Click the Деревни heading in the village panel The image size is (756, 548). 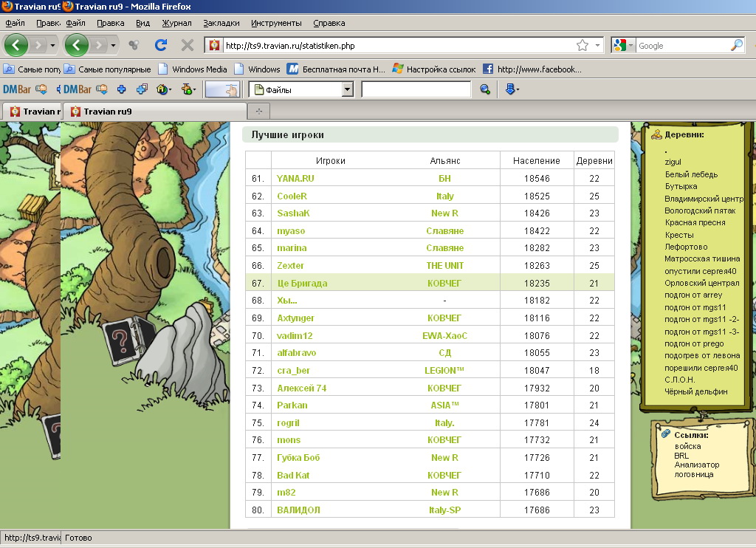click(684, 134)
